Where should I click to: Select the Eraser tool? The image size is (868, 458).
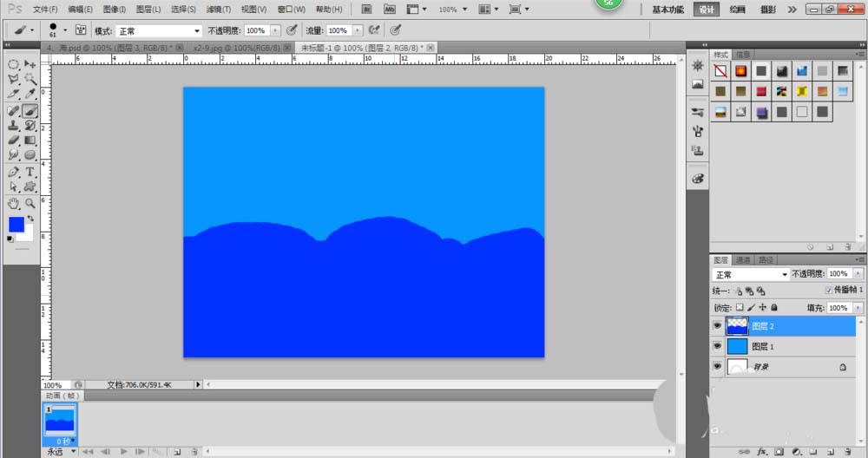pyautogui.click(x=14, y=140)
